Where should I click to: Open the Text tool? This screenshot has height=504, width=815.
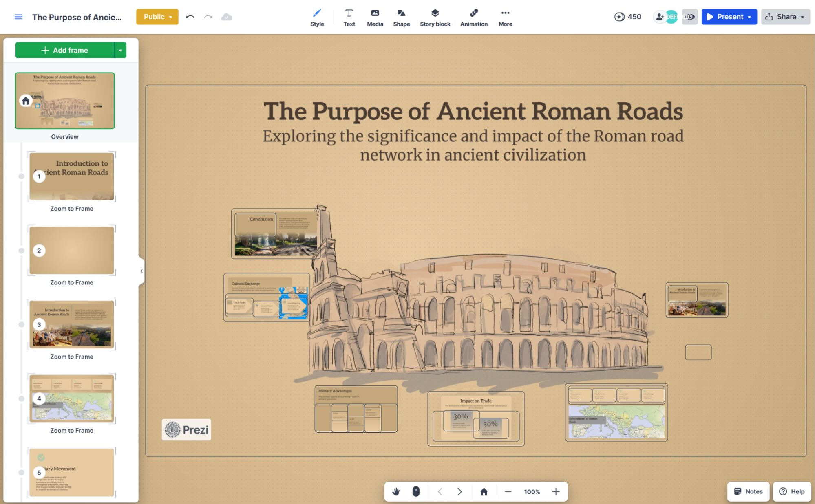click(x=349, y=17)
